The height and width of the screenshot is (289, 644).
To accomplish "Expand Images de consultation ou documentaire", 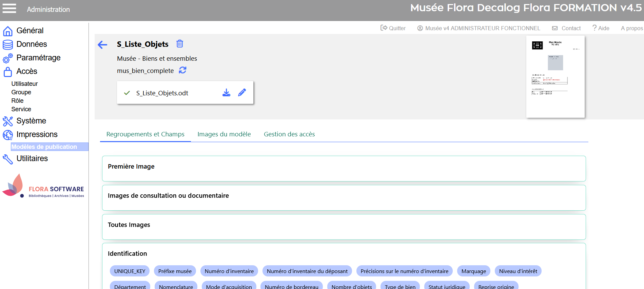I will tap(344, 198).
